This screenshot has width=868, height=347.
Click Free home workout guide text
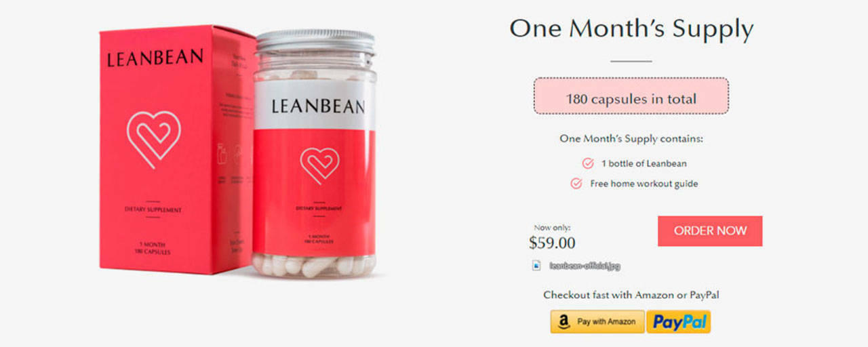click(644, 183)
